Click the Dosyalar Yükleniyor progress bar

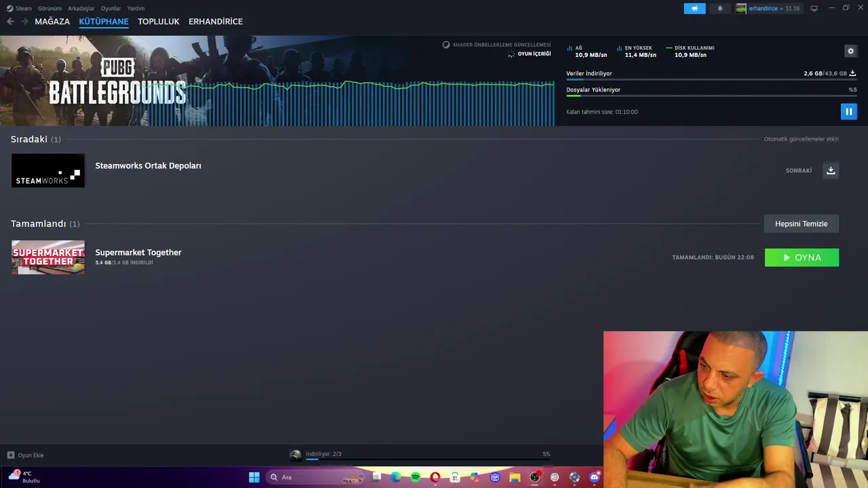711,96
